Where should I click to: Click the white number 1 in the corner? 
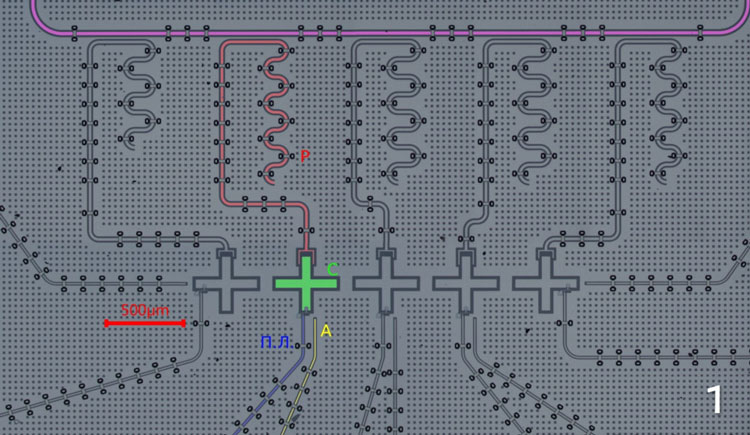tap(715, 400)
